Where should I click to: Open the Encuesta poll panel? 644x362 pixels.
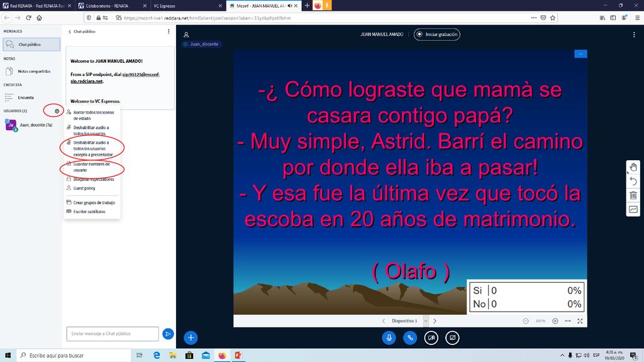coord(31,97)
